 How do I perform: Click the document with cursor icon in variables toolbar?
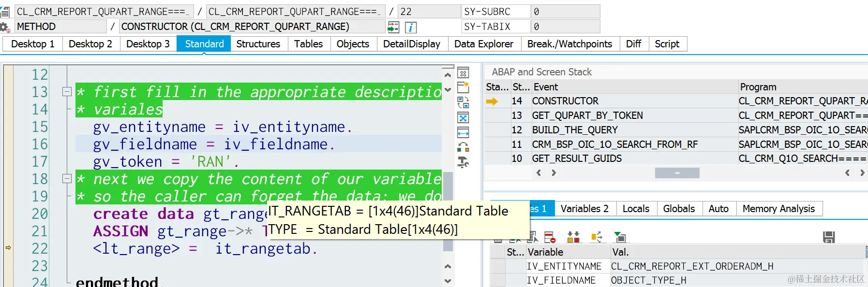pyautogui.click(x=533, y=237)
